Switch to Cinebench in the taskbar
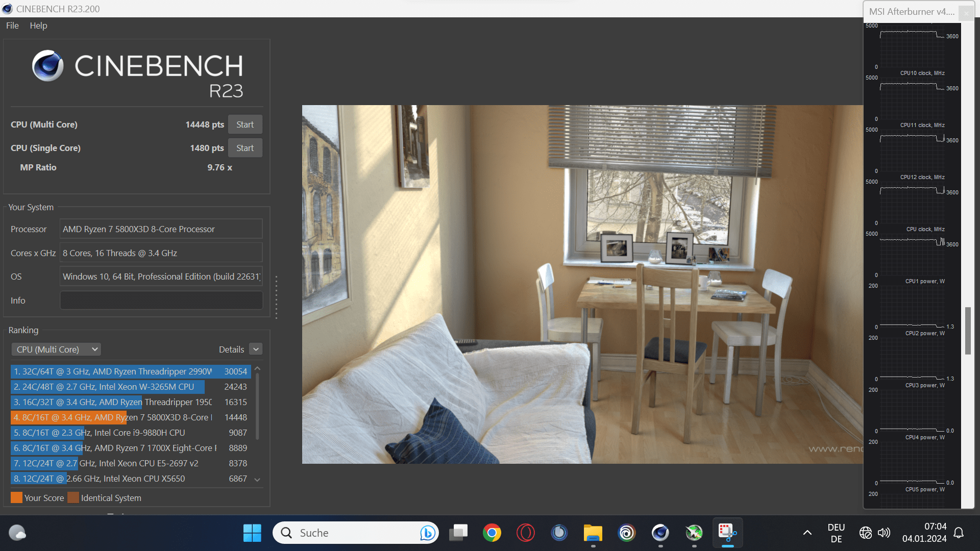 (660, 533)
